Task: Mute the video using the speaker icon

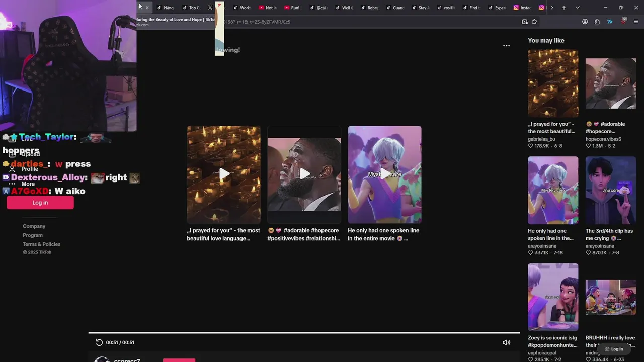Action: click(506, 342)
